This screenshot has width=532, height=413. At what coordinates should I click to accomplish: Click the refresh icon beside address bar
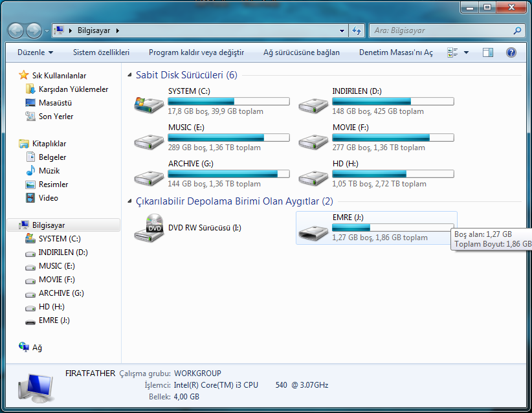coord(356,30)
